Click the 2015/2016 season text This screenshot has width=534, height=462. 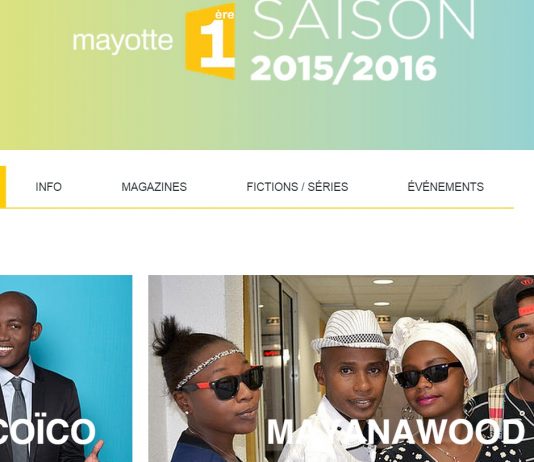click(x=343, y=68)
